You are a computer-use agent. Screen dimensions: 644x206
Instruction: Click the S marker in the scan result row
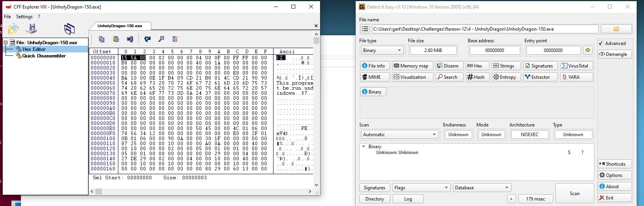pos(569,152)
